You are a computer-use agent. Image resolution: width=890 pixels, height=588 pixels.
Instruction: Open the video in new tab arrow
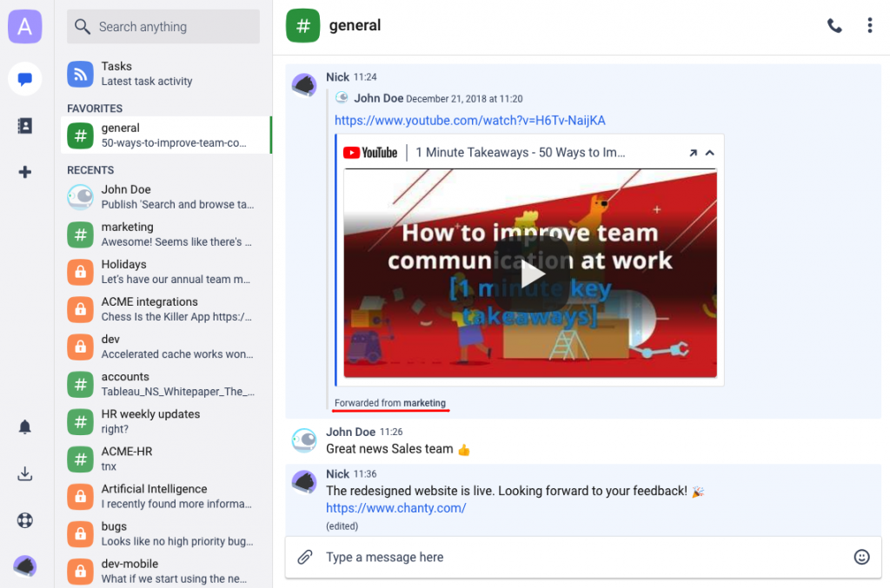[693, 151]
